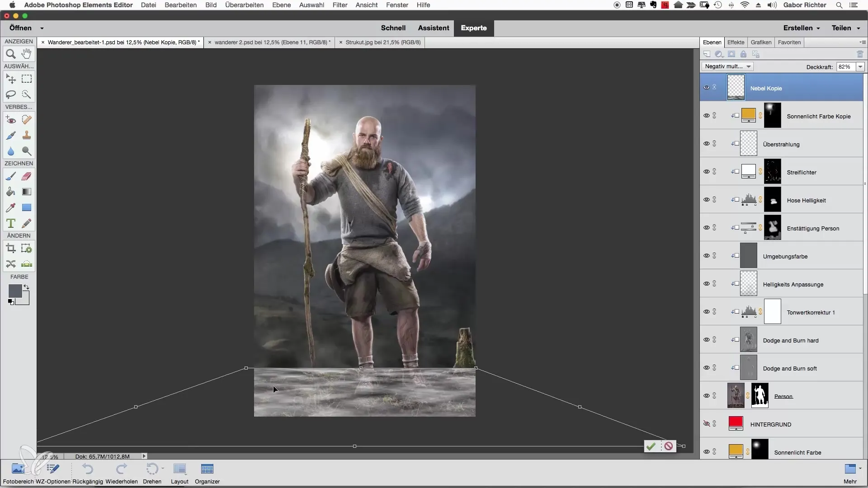Viewport: 868px width, 488px height.
Task: Switch to the Grafiken panel tab
Action: tap(761, 42)
